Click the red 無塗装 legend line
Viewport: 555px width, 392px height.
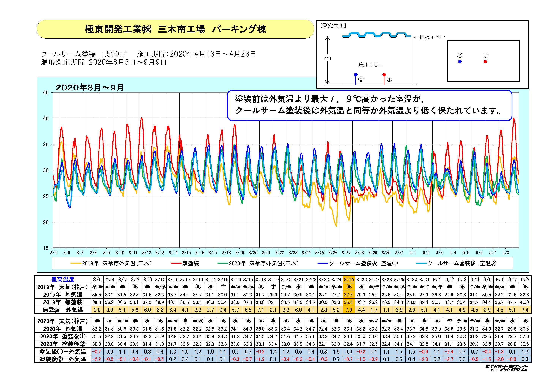[x=176, y=263]
